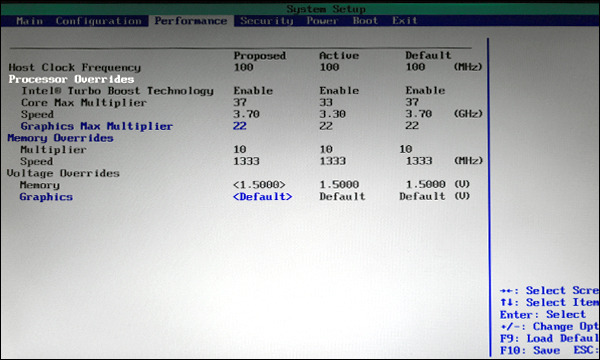The width and height of the screenshot is (600, 360).
Task: Select proposed Memory Multiplier value 10
Action: (x=240, y=149)
